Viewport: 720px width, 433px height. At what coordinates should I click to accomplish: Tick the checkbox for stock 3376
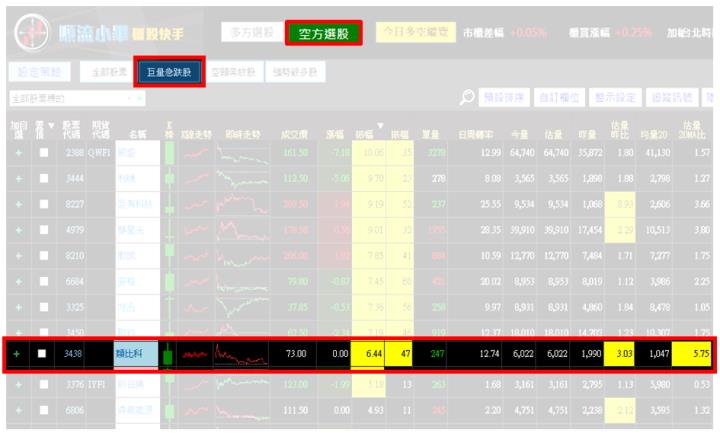pos(44,384)
